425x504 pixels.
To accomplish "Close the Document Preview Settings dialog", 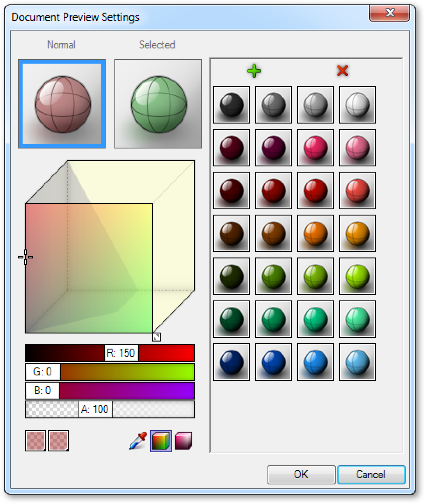I will [390, 13].
